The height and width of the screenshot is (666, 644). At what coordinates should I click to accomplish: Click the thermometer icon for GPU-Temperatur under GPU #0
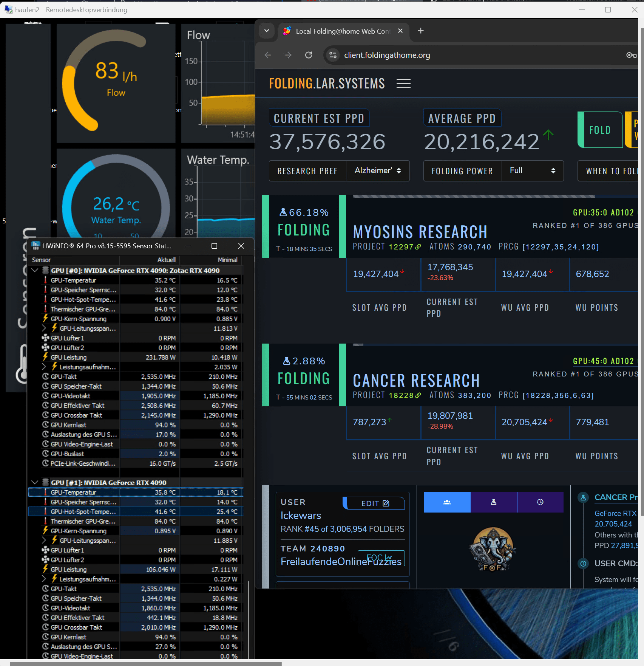click(45, 280)
